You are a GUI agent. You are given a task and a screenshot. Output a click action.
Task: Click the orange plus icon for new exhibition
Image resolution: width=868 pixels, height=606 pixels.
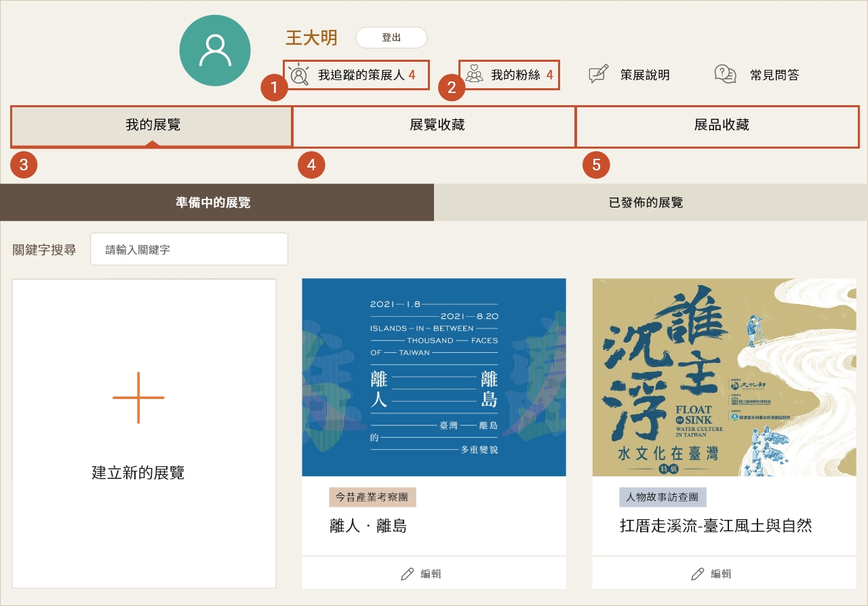tap(138, 398)
